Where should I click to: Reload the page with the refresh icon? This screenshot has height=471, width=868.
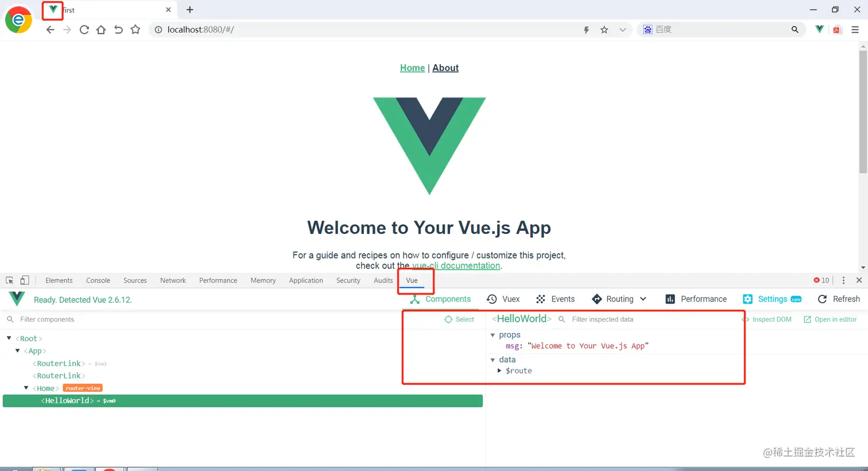84,30
